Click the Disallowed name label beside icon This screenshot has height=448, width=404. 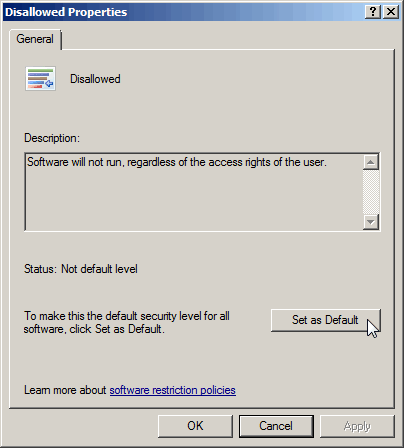(x=95, y=79)
